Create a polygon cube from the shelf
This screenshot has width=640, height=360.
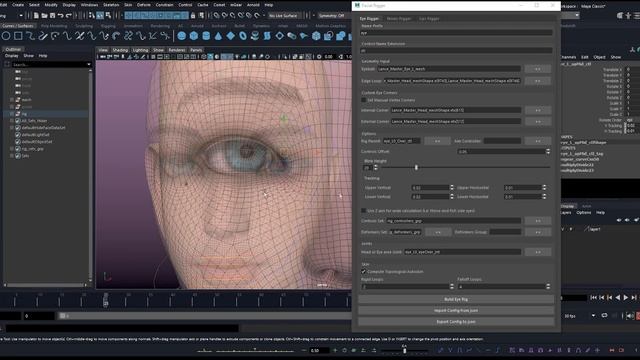[x=194, y=36]
